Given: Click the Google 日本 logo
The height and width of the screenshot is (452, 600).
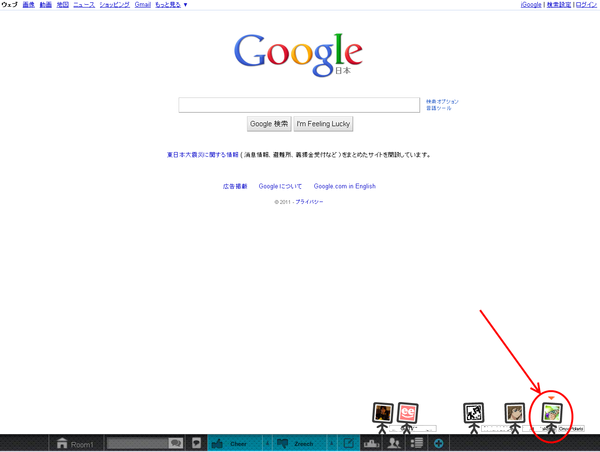Looking at the screenshot, I should click(x=298, y=55).
